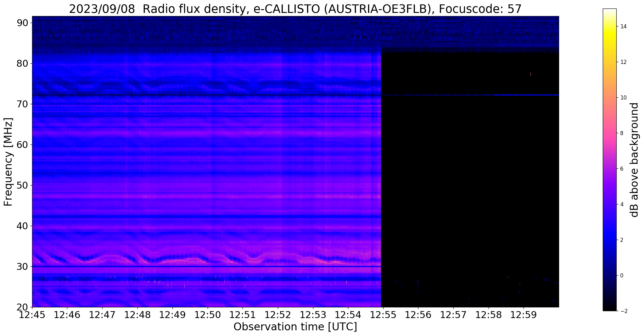Click the small pink spike near 77 MHz

[x=530, y=74]
